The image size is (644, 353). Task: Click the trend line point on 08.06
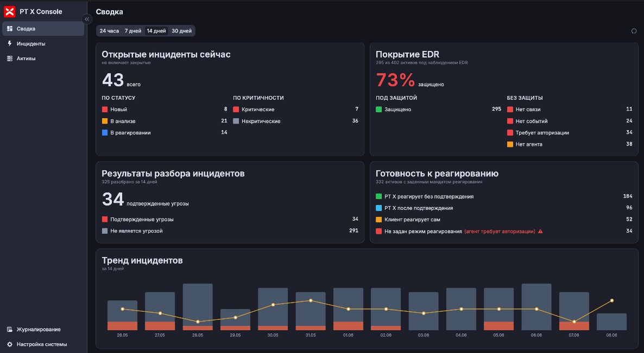tap(612, 300)
